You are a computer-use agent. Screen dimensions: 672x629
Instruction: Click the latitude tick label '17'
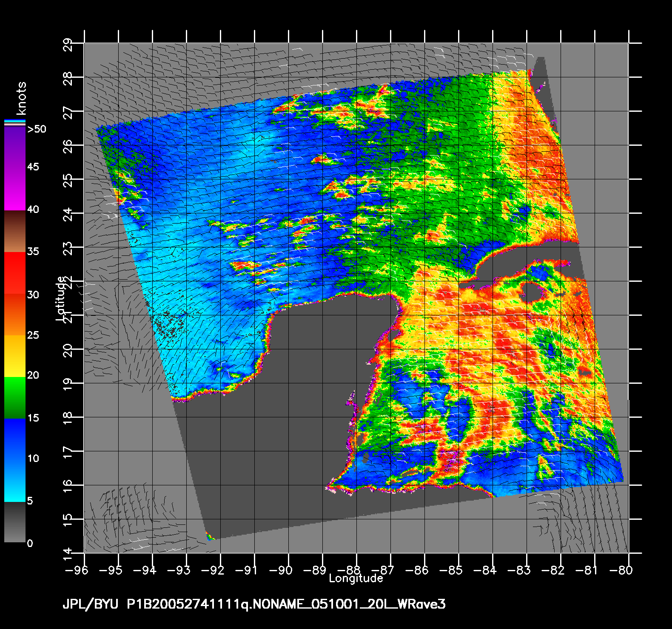(x=68, y=452)
